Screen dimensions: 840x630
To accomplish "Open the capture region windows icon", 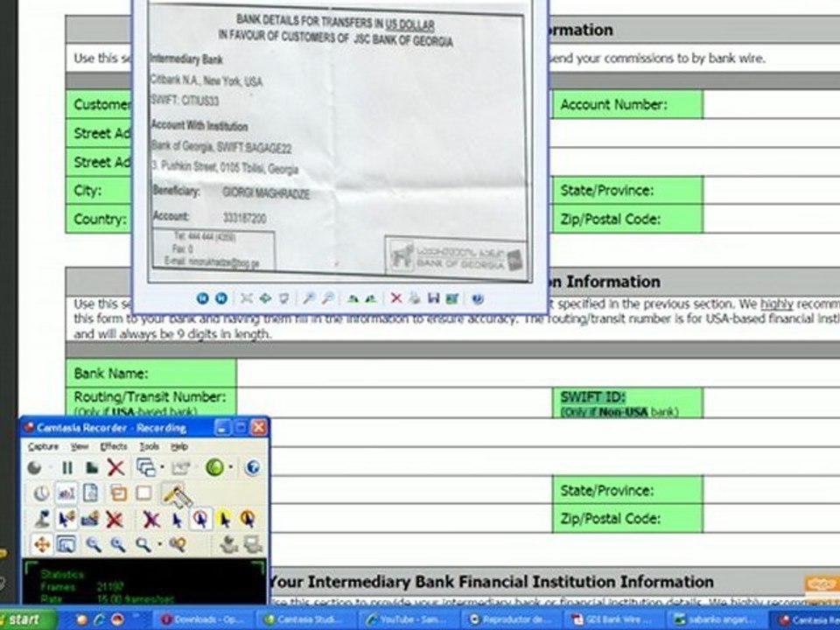I will point(146,467).
